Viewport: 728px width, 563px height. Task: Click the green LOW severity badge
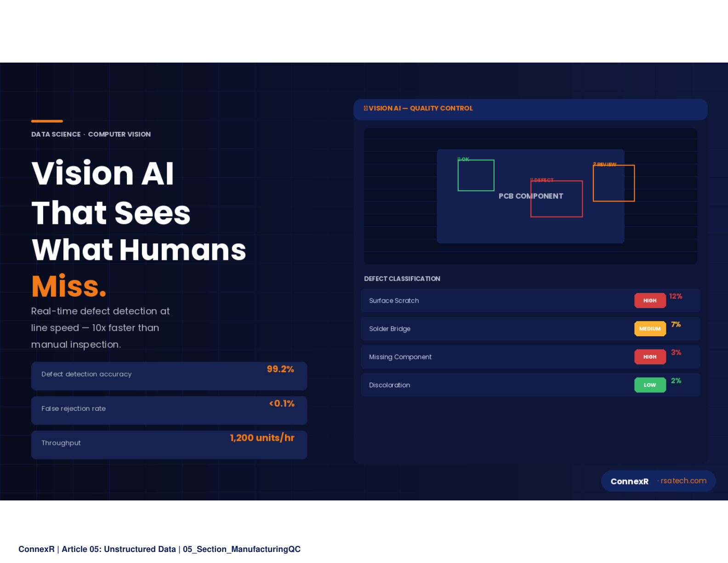point(650,385)
